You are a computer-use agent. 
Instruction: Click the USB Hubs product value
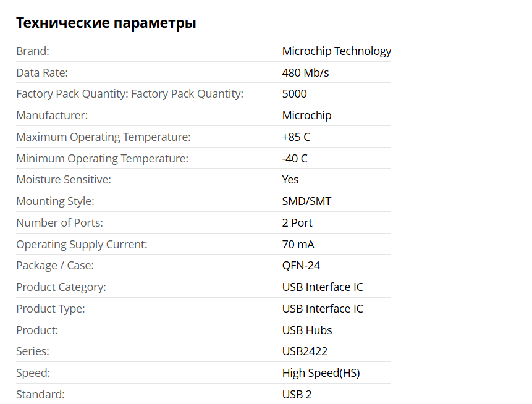307,330
